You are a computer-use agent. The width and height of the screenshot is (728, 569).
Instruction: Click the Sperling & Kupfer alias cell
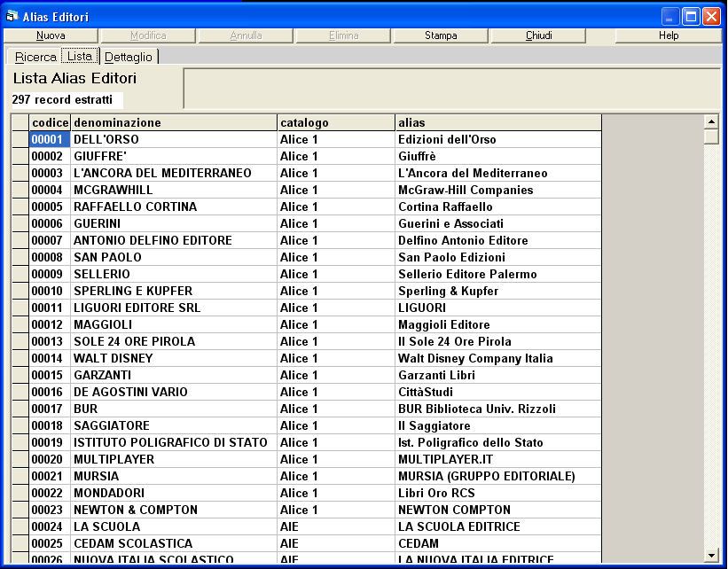point(498,291)
